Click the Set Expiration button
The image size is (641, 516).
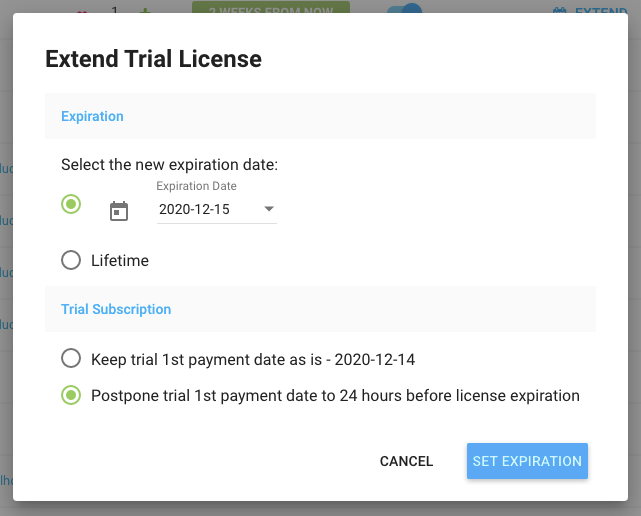(x=527, y=461)
